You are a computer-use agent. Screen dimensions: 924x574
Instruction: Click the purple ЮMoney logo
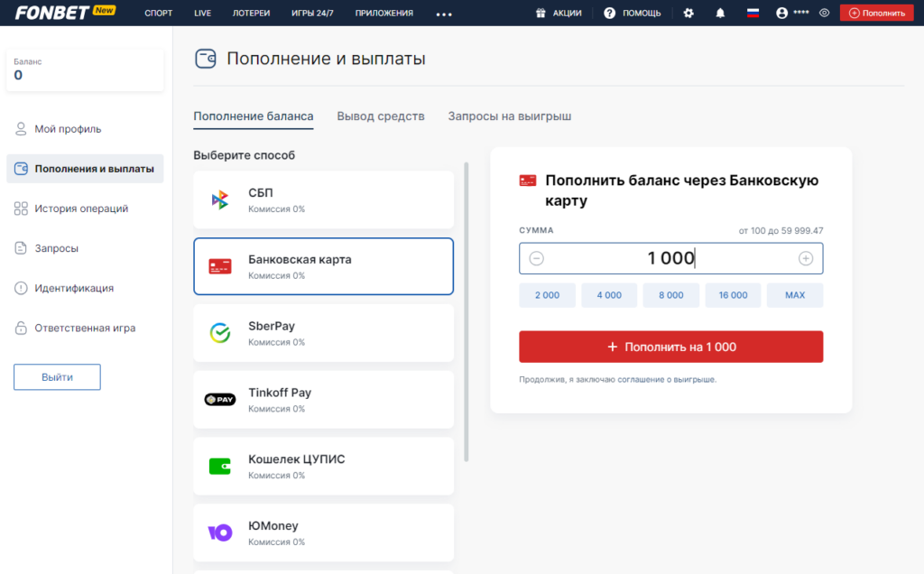click(220, 532)
